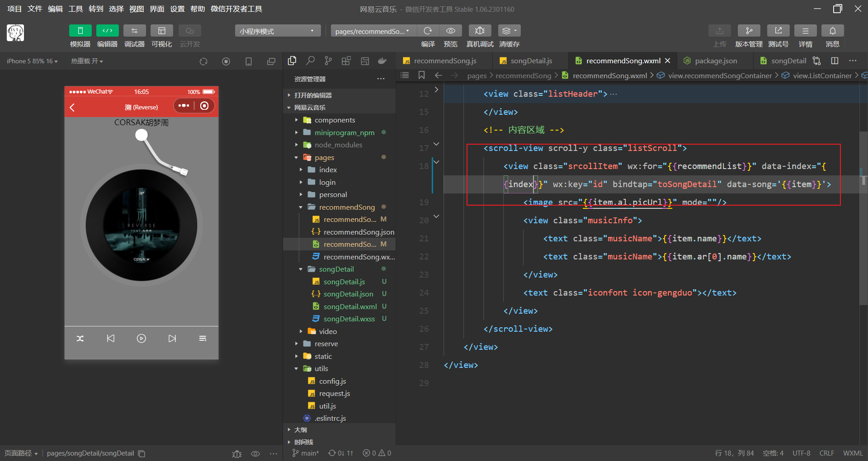The width and height of the screenshot is (868, 461).
Task: Tap the simulator capsule menu dots
Action: (184, 106)
